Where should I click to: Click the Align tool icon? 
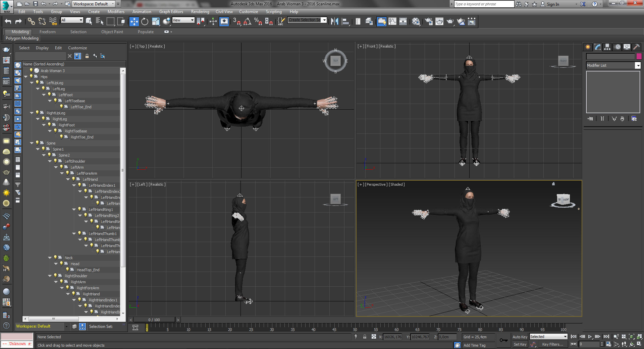coord(345,21)
